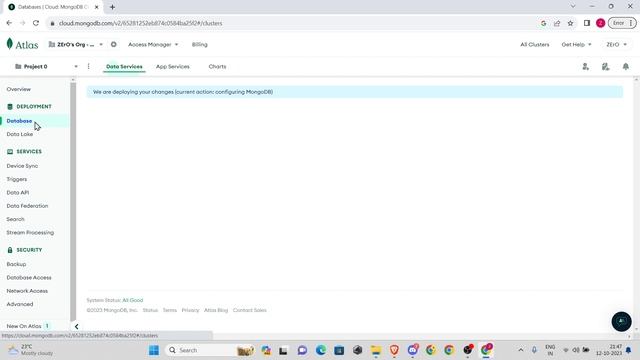
Task: Open the Status footer link
Action: click(x=150, y=310)
